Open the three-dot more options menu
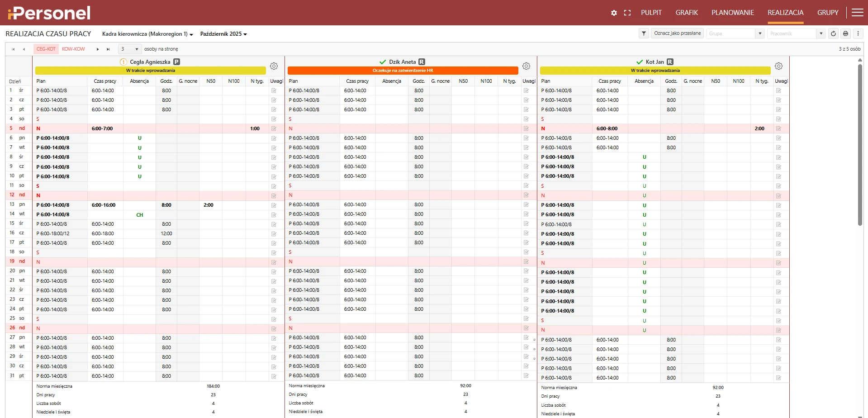The height and width of the screenshot is (418, 868). coord(858,33)
